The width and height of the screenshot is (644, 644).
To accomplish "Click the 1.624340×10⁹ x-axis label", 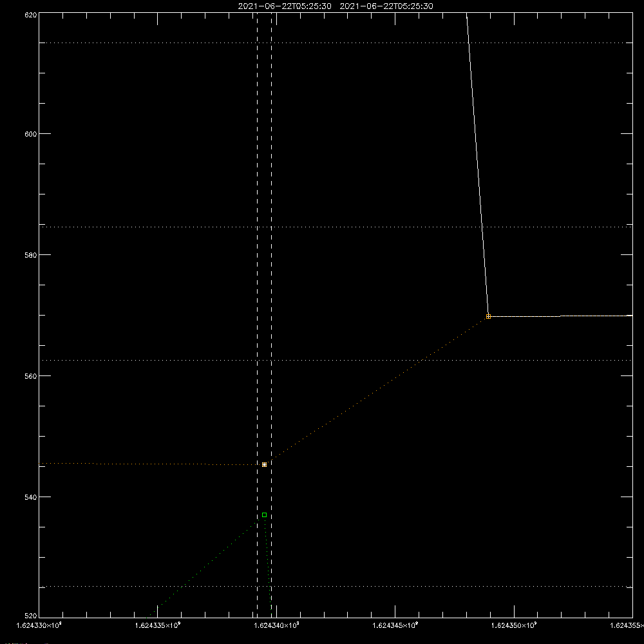I will click(x=276, y=625).
